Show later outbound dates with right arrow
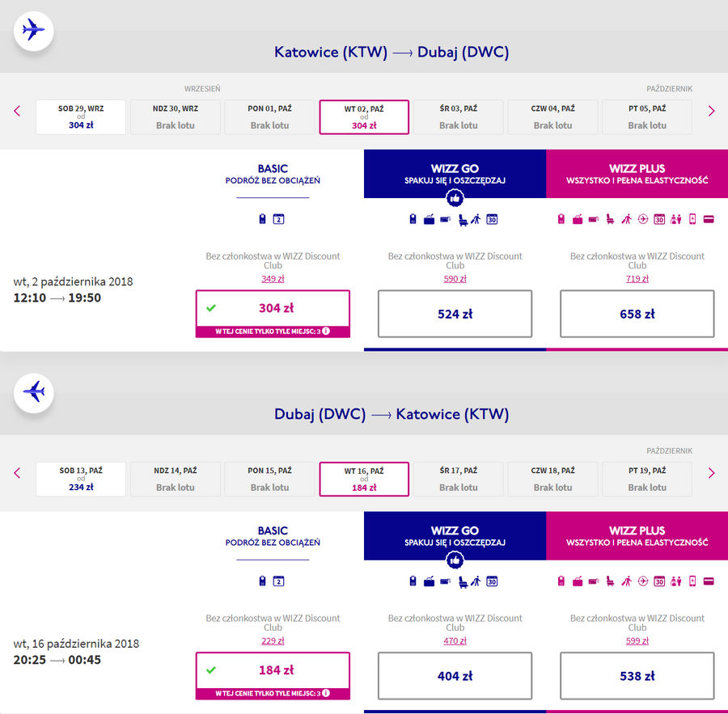The image size is (728, 714). (x=711, y=111)
